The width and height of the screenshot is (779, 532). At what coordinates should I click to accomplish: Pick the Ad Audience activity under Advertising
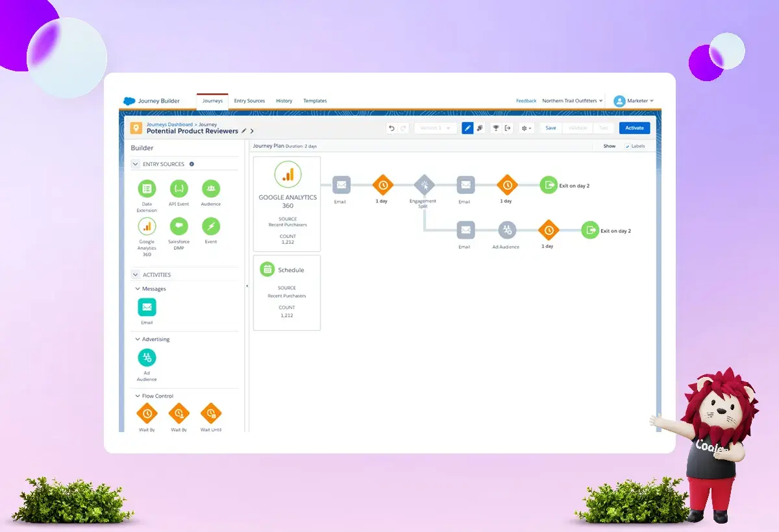tap(147, 357)
